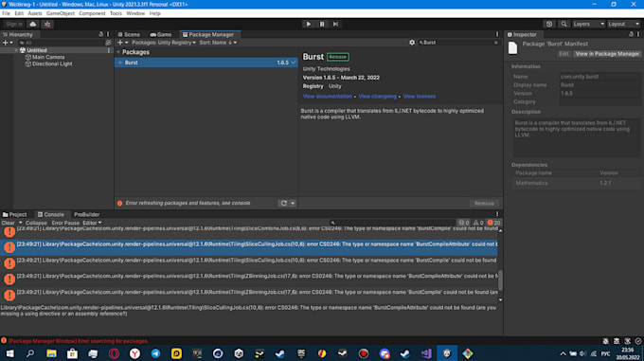Image resolution: width=644 pixels, height=361 pixels.
Task: Open the ProBuilder tab
Action: 87,215
